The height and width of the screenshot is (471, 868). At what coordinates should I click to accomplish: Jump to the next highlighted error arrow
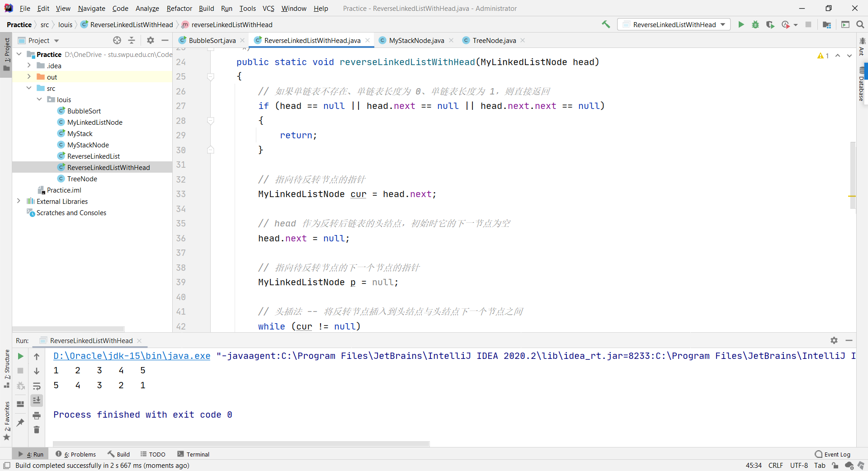(x=849, y=56)
